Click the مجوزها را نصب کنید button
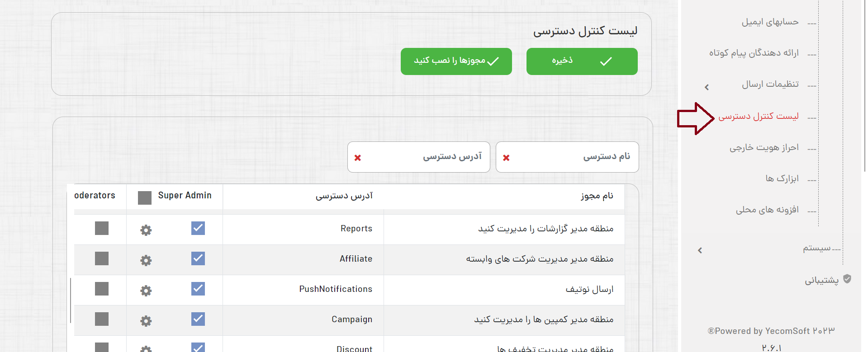The height and width of the screenshot is (352, 868). (456, 61)
